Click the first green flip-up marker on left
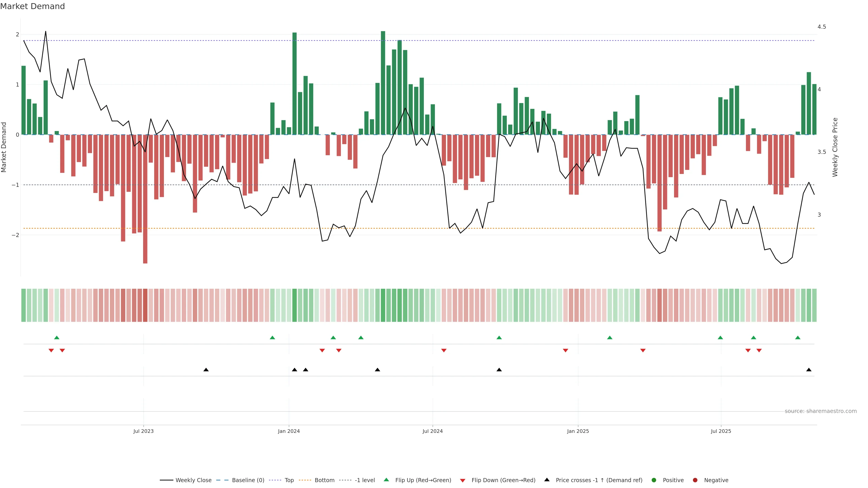 [57, 338]
